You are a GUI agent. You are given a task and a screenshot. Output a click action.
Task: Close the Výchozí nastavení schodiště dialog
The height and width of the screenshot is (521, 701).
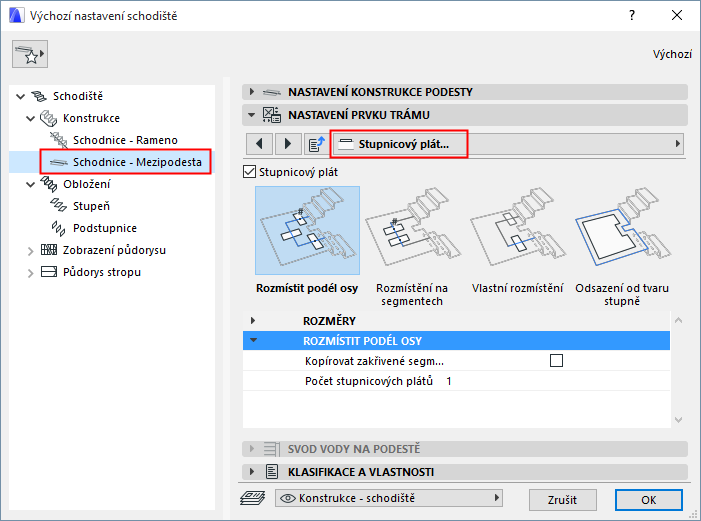click(677, 15)
